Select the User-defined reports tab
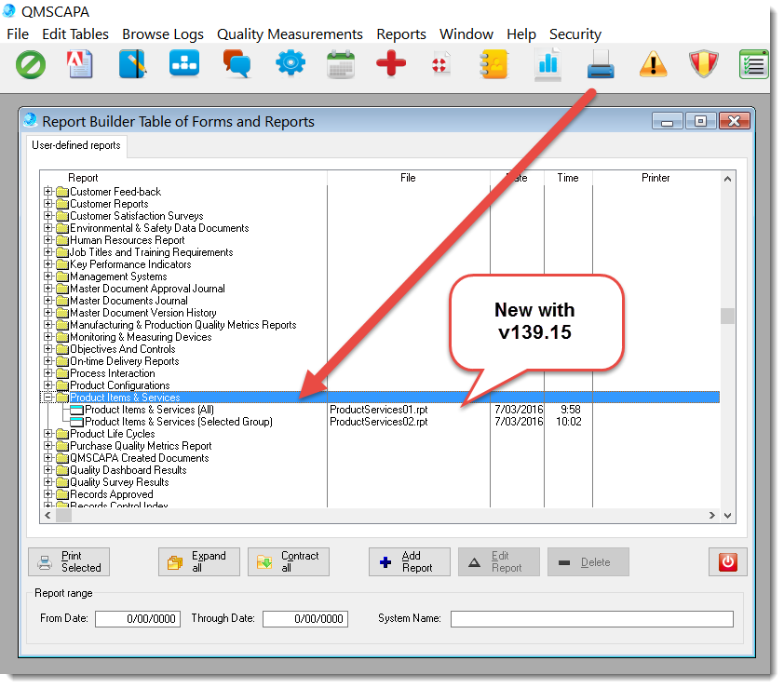784x688 pixels. 76,145
